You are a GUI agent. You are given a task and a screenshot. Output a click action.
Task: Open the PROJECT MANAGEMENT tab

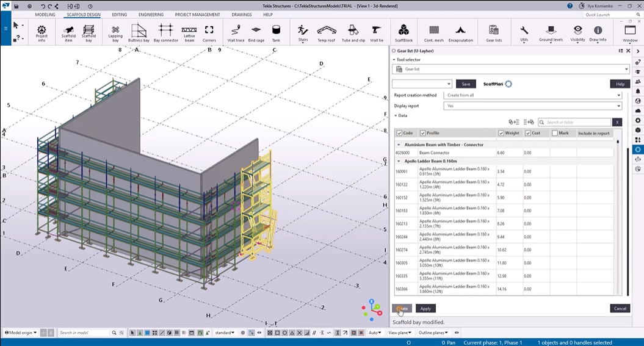(x=198, y=15)
